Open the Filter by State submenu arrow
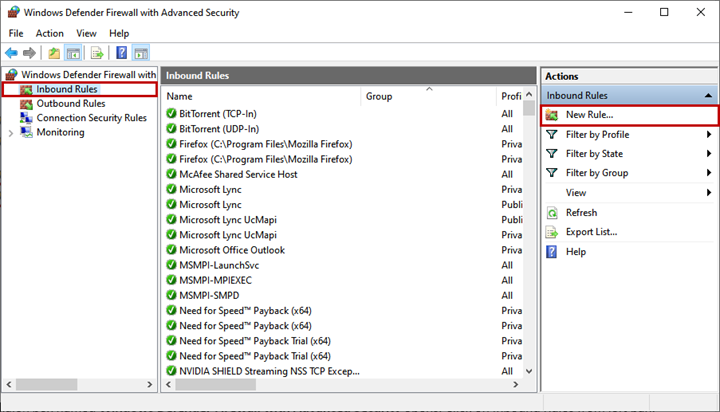The width and height of the screenshot is (720, 412). pyautogui.click(x=709, y=153)
